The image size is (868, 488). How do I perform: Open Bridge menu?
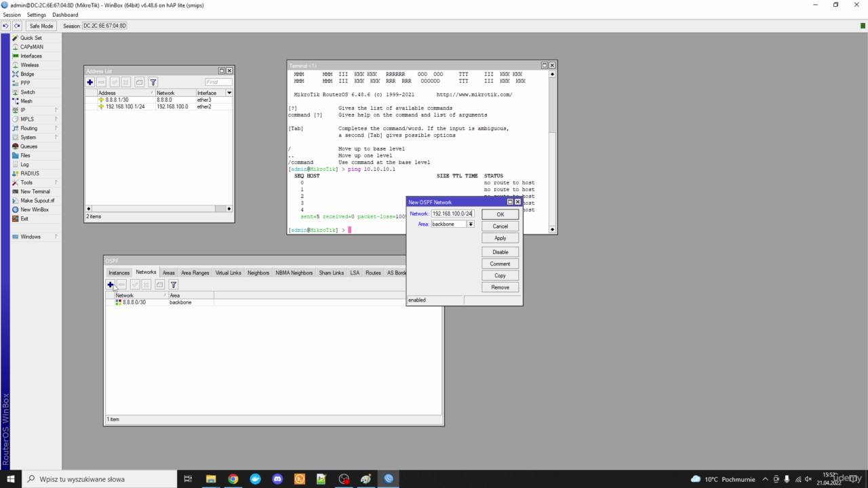click(x=27, y=74)
